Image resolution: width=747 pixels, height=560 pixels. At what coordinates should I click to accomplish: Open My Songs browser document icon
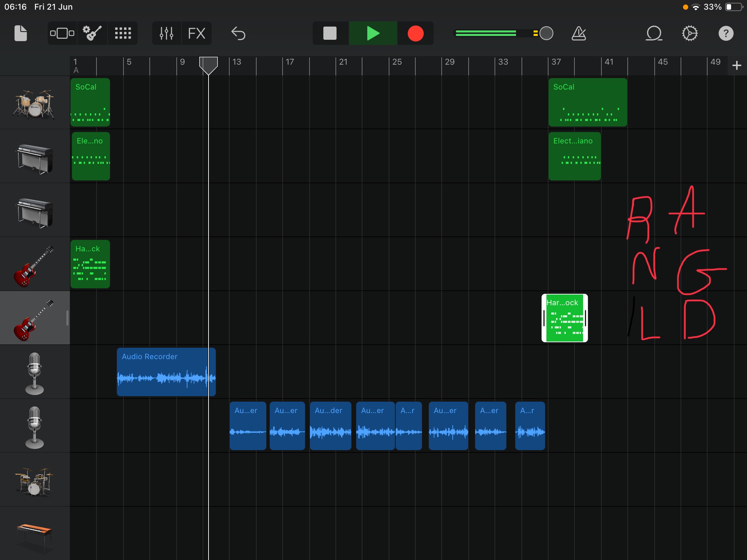point(20,34)
